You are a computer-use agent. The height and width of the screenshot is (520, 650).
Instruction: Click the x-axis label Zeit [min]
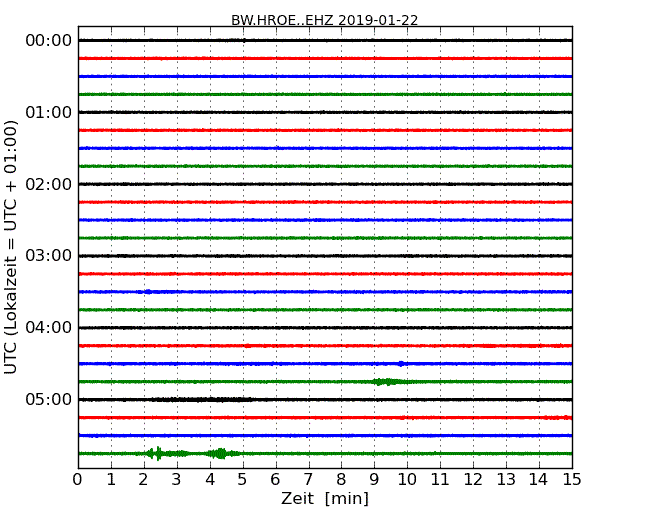pos(325,498)
